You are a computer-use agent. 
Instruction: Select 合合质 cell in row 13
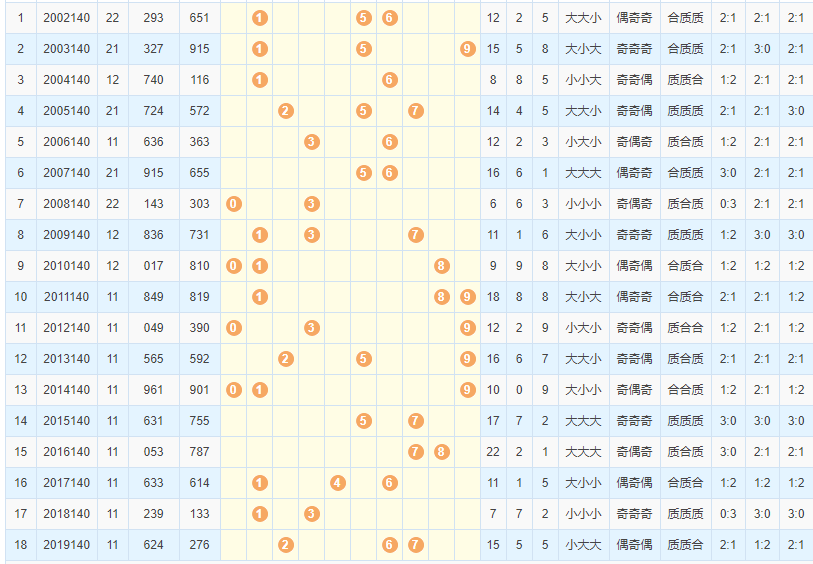(685, 390)
